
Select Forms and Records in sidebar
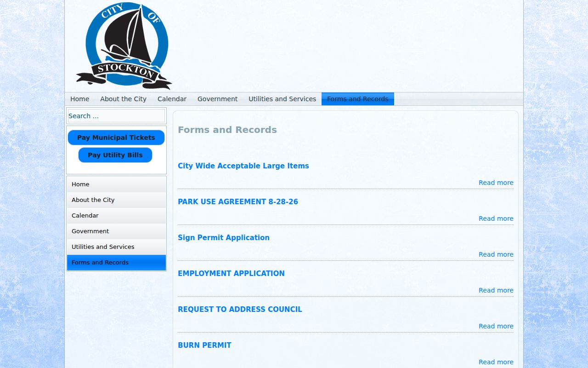click(116, 263)
